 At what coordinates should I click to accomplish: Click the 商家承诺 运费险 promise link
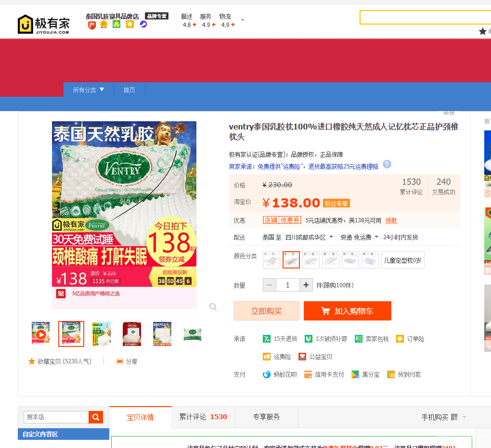(x=303, y=166)
